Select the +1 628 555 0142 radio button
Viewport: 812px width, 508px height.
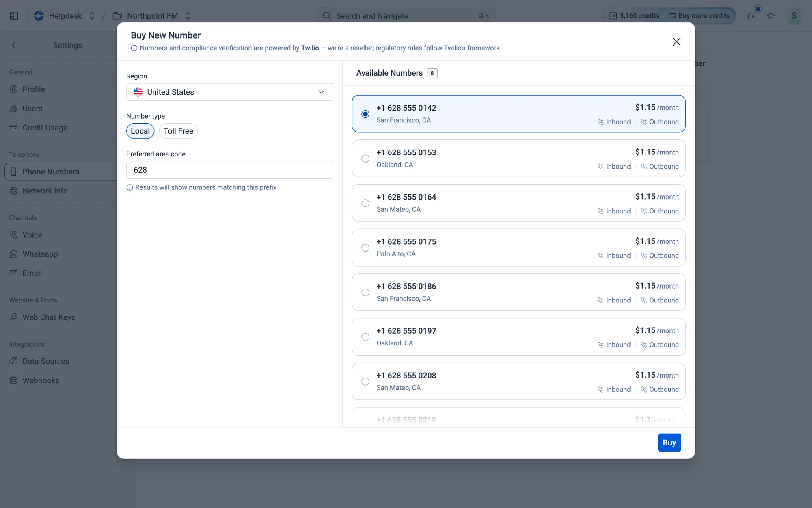365,114
